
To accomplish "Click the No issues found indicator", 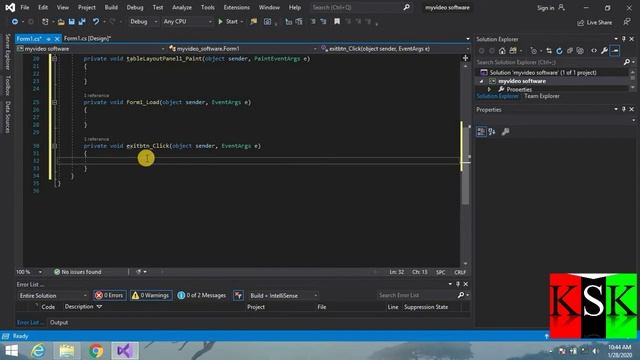I will (x=78, y=272).
